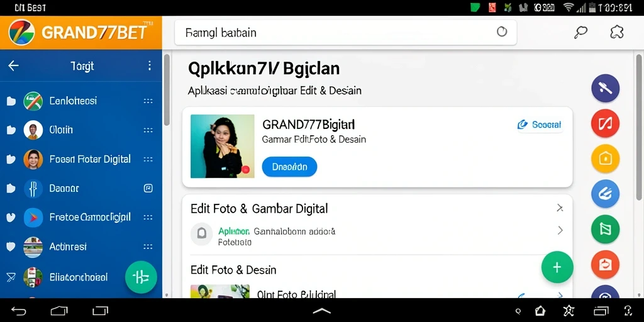Click the green status bar icon
The width and height of the screenshot is (644, 322).
(475, 7)
